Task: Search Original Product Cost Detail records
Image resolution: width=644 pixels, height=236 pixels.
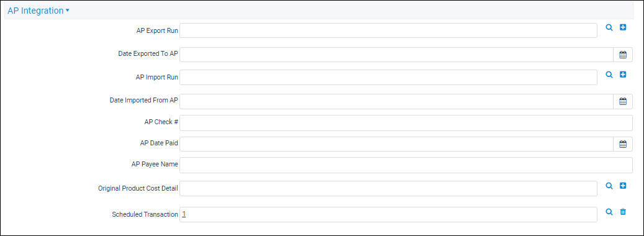Action: pos(609,186)
